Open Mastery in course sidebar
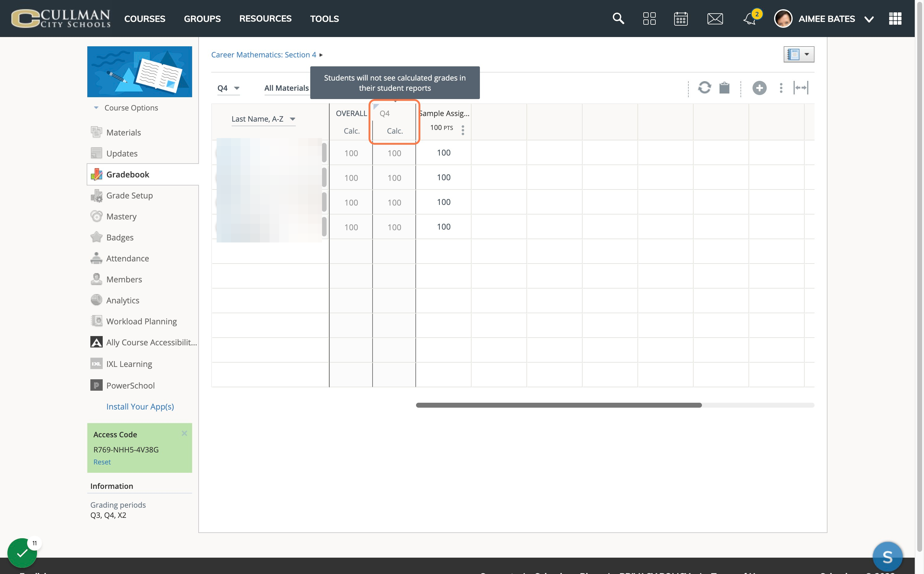This screenshot has width=924, height=574. (122, 216)
